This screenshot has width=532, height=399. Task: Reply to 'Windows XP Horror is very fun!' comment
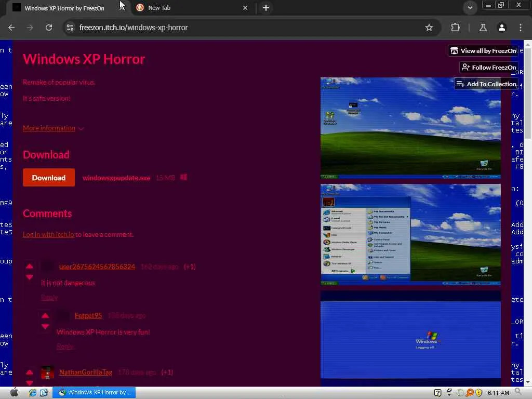65,347
